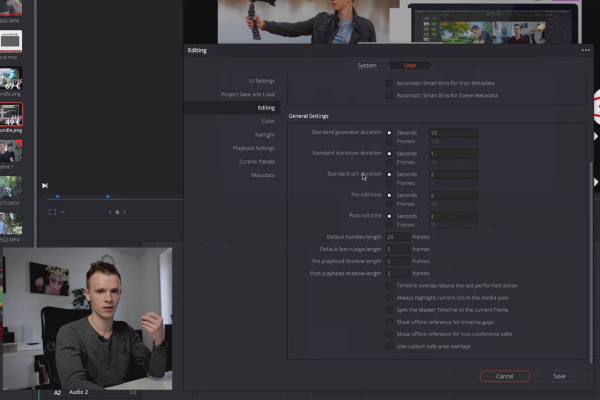Image resolution: width=600 pixels, height=400 pixels.
Task: Select the 69 € bundle.png thumbnail
Action: (x=11, y=78)
